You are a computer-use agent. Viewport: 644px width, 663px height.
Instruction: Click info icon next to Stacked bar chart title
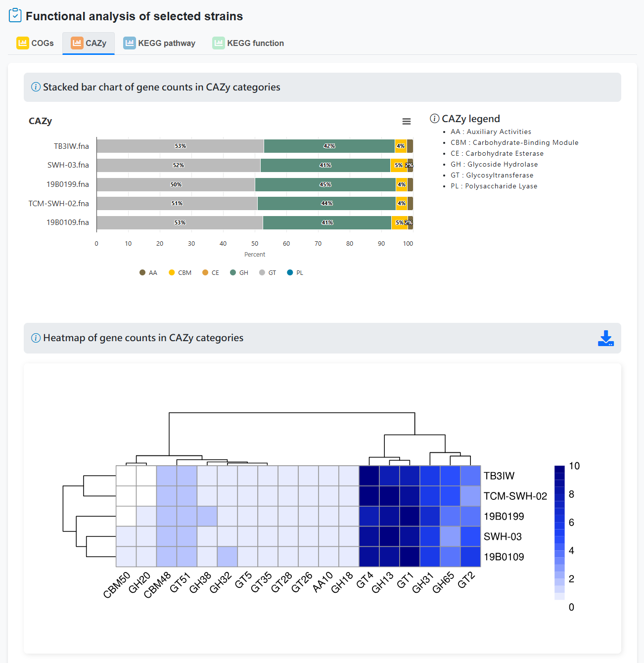pyautogui.click(x=36, y=87)
